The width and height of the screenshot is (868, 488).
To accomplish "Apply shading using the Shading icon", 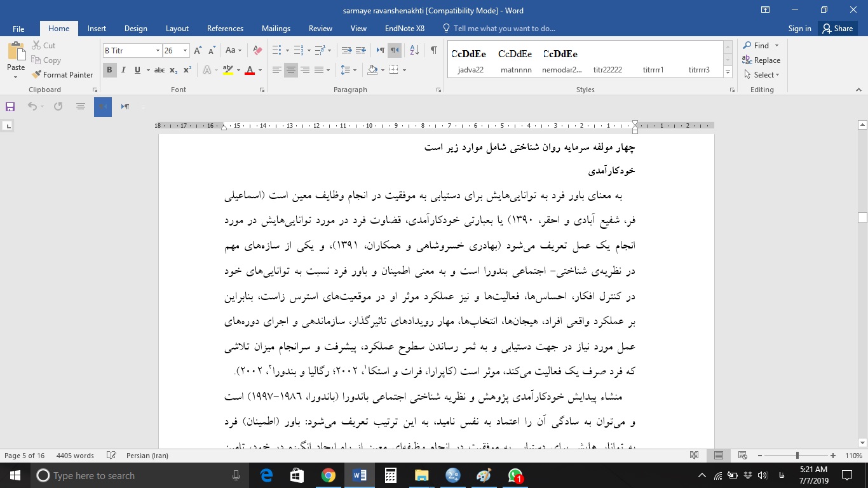I will click(x=372, y=70).
